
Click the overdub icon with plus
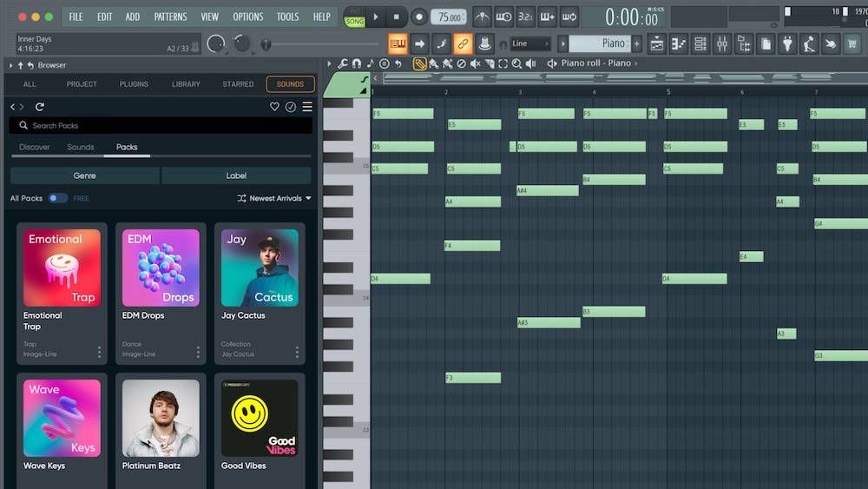[547, 17]
